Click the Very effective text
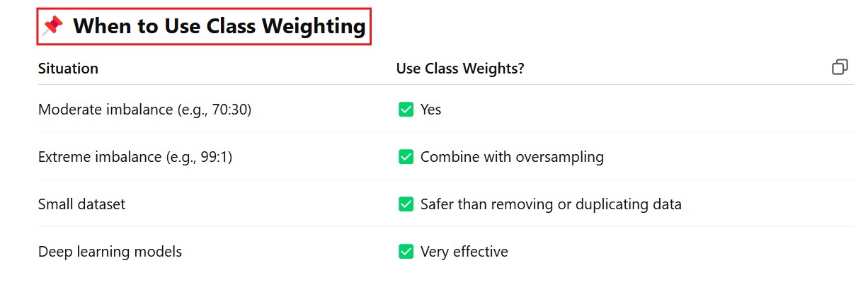 click(464, 252)
